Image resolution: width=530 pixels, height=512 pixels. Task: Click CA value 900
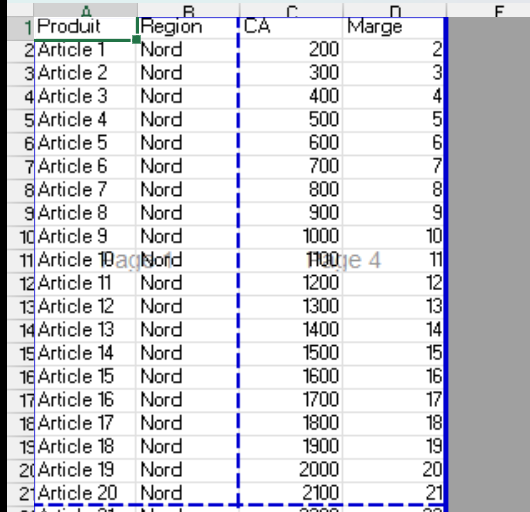click(x=291, y=214)
